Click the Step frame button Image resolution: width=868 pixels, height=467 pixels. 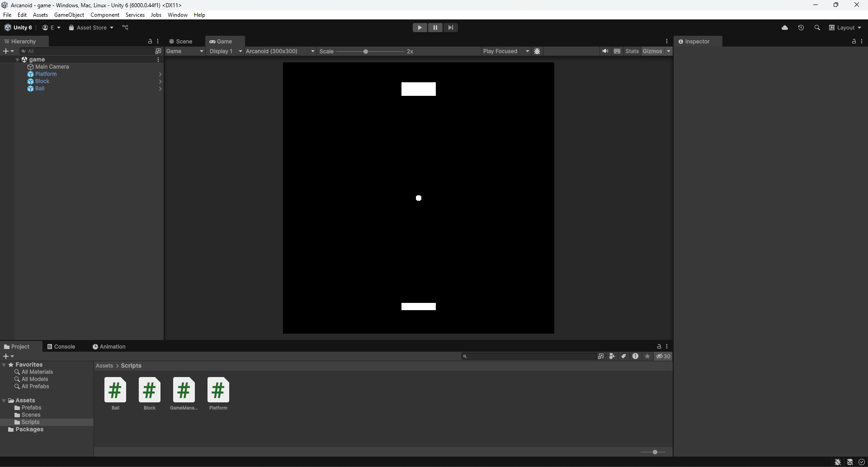(451, 28)
